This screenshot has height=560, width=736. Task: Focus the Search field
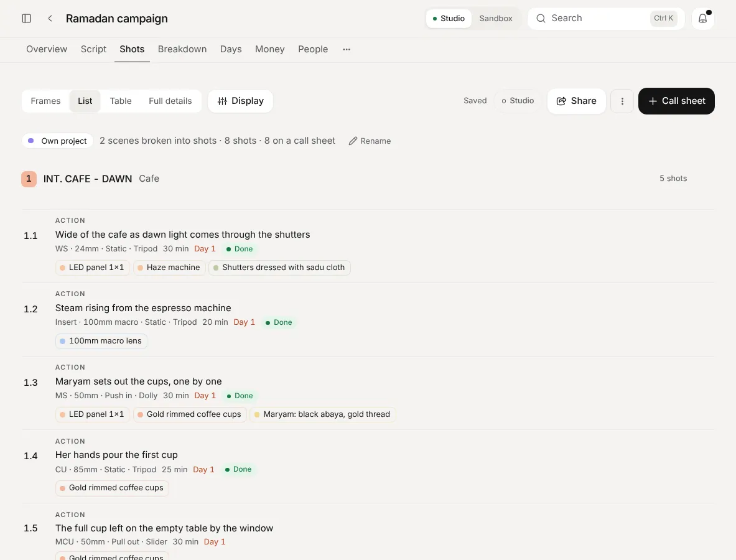click(606, 18)
